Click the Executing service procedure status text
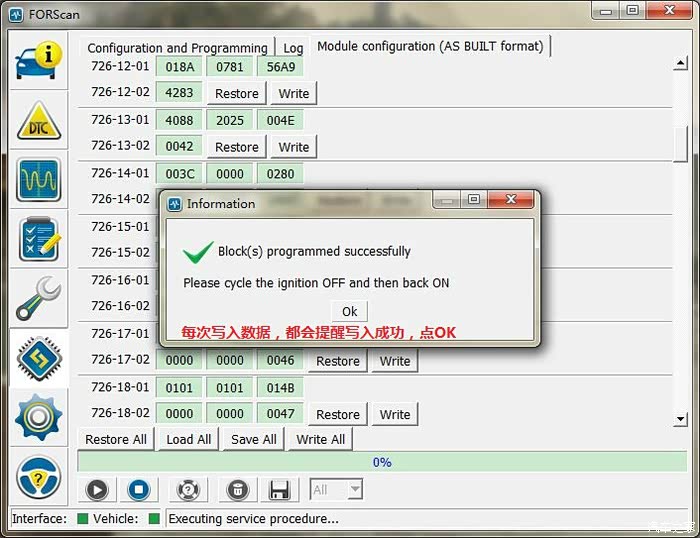The height and width of the screenshot is (538, 700). 253,519
